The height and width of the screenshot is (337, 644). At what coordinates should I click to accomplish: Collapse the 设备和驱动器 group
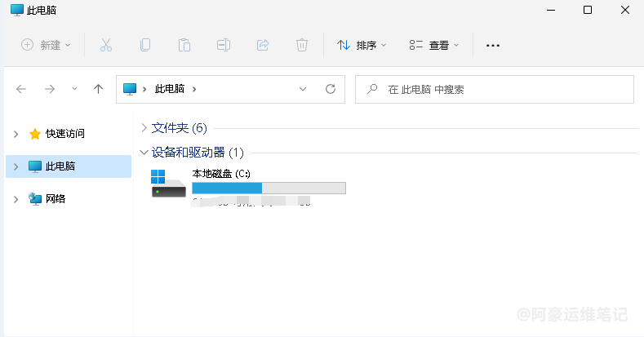click(144, 153)
